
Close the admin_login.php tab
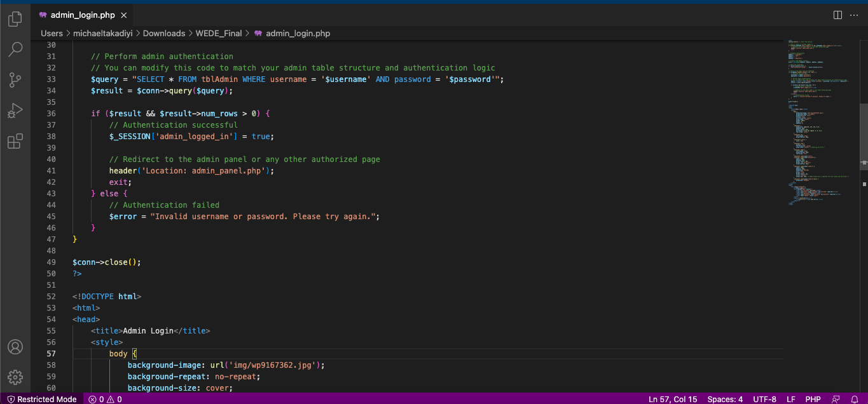pos(123,15)
